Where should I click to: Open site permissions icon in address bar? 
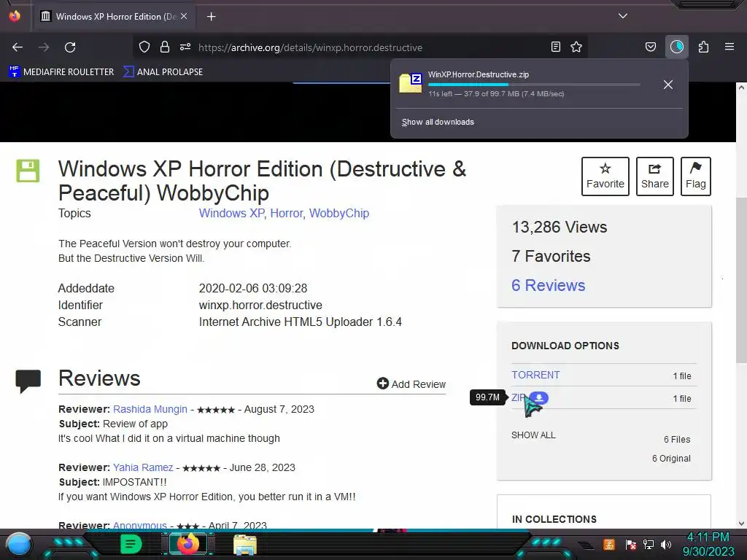point(185,47)
